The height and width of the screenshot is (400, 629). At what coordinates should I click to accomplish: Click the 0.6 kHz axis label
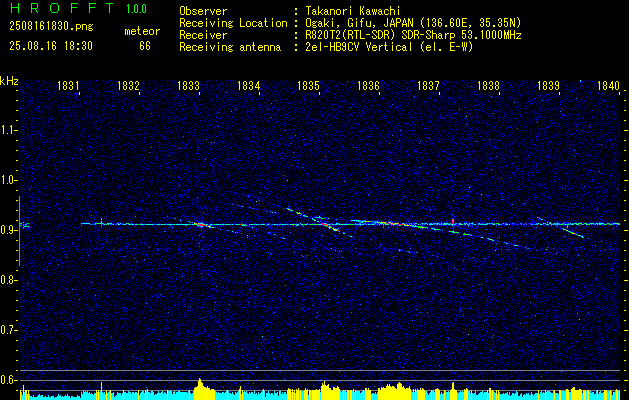pos(8,380)
